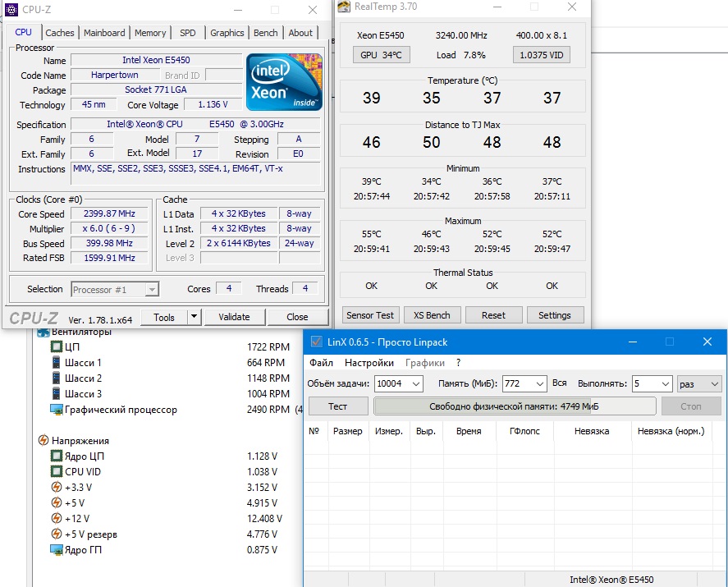Select the ЦП fan chip icon
The height and width of the screenshot is (587, 728).
[x=56, y=347]
